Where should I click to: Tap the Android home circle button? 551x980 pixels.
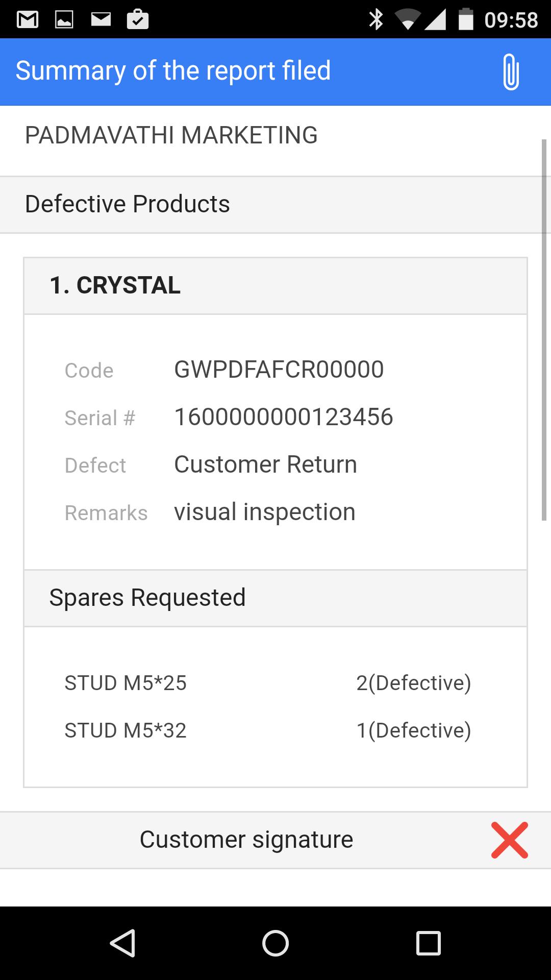275,943
